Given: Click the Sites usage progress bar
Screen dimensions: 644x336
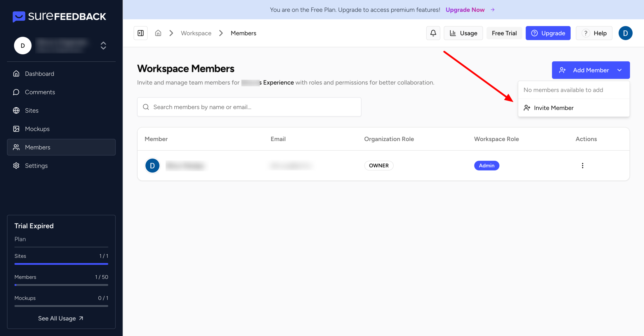Looking at the screenshot, I should pyautogui.click(x=61, y=264).
